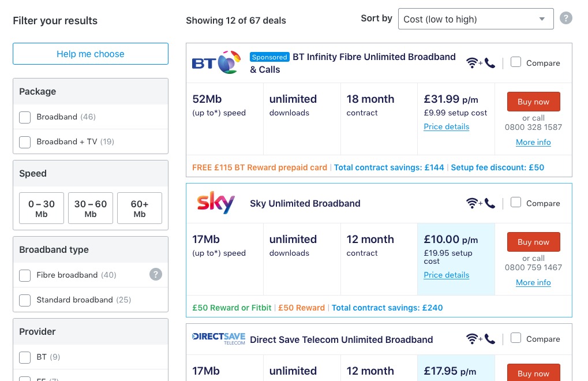Open the Sort by dropdown
The image size is (588, 381).
click(x=475, y=18)
